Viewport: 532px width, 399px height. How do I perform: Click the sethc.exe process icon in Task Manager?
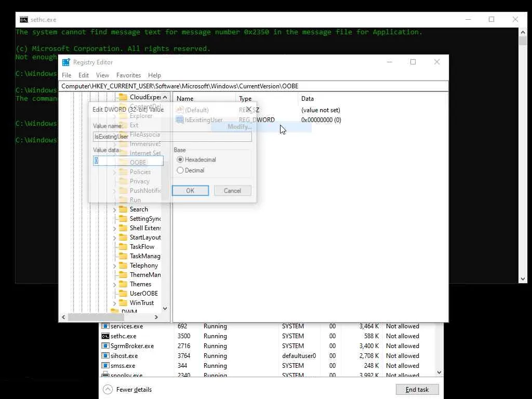coord(105,336)
